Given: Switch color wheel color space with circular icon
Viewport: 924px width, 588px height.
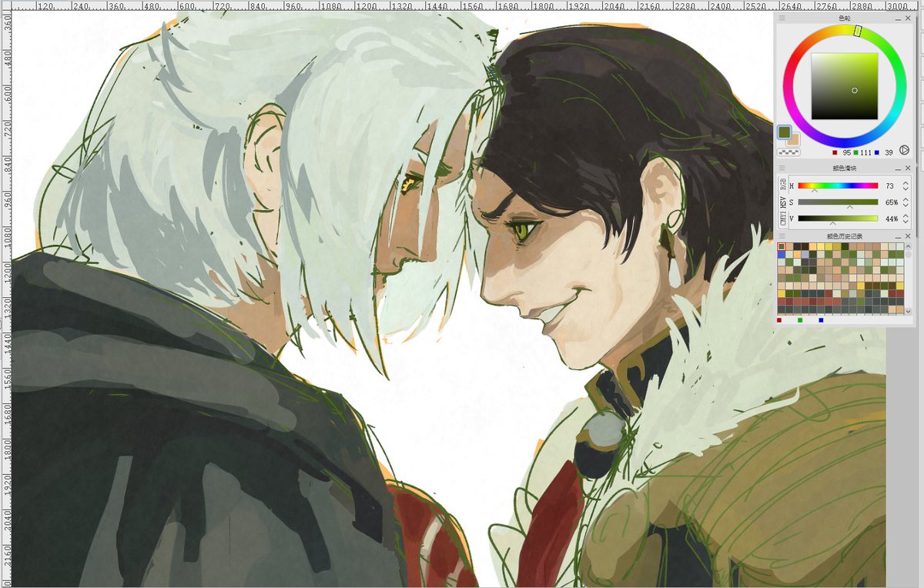Looking at the screenshot, I should click(905, 152).
